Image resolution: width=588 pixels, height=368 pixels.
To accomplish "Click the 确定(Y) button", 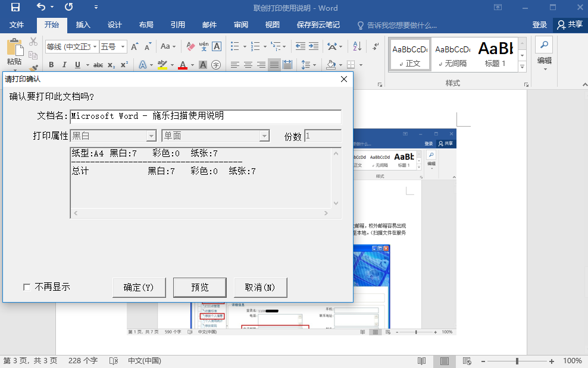I will [139, 287].
